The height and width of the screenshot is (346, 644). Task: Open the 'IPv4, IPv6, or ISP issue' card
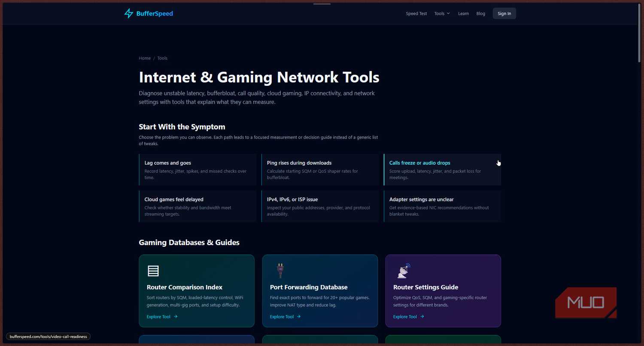[x=320, y=206]
